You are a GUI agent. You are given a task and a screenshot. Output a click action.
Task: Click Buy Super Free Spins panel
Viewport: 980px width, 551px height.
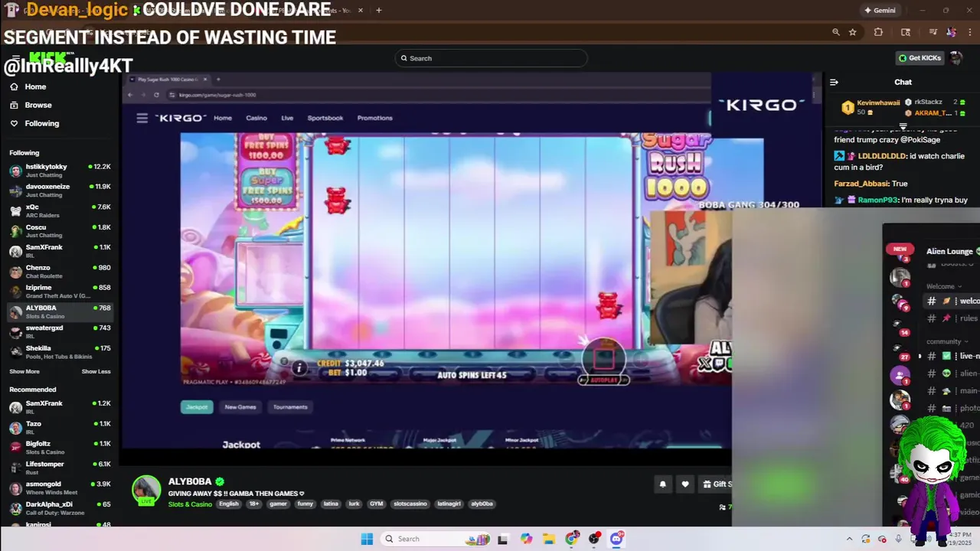[268, 187]
